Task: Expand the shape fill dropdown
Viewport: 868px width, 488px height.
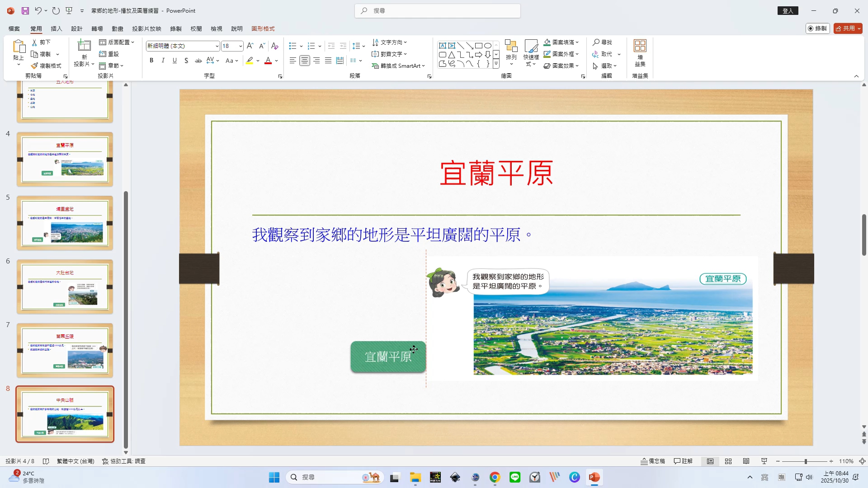Action: 577,42
